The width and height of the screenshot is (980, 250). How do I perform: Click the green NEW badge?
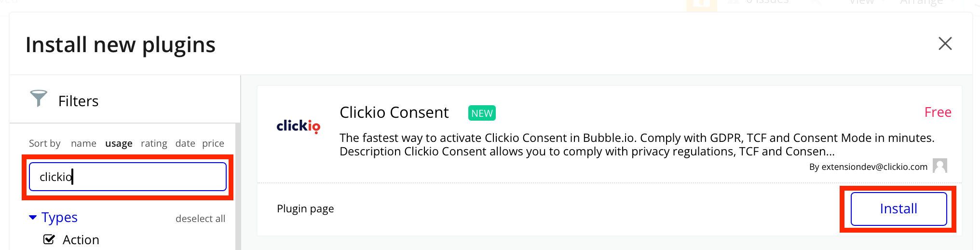pos(482,113)
